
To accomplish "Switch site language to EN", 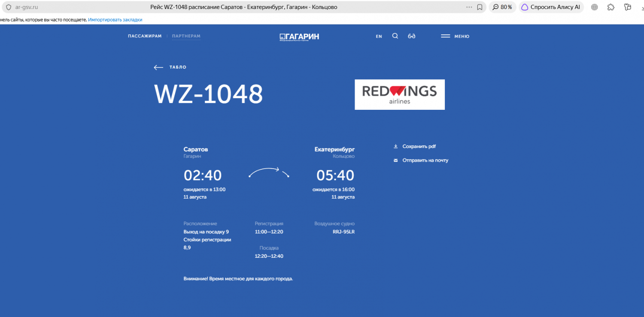I will coord(379,36).
